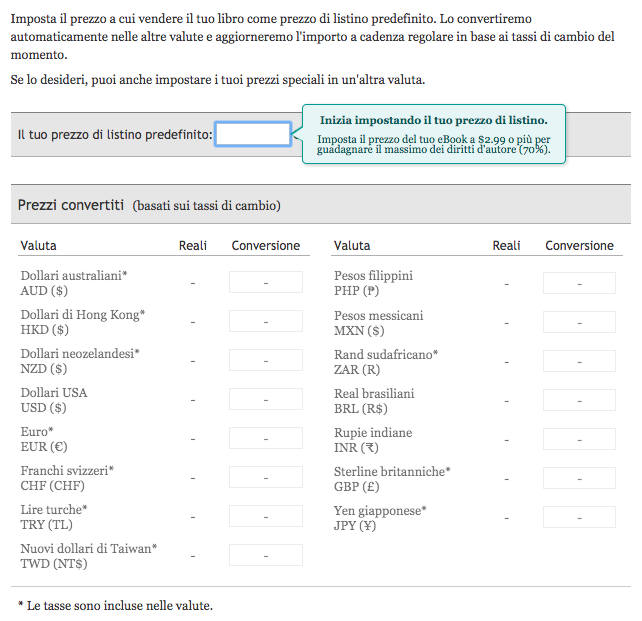Click the Japanese yen conversion field

[579, 517]
